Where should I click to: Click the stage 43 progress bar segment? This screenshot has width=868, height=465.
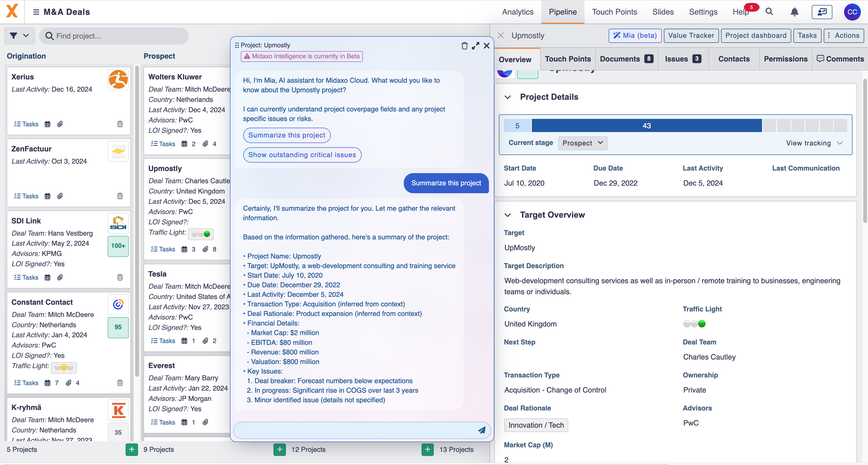(x=647, y=126)
